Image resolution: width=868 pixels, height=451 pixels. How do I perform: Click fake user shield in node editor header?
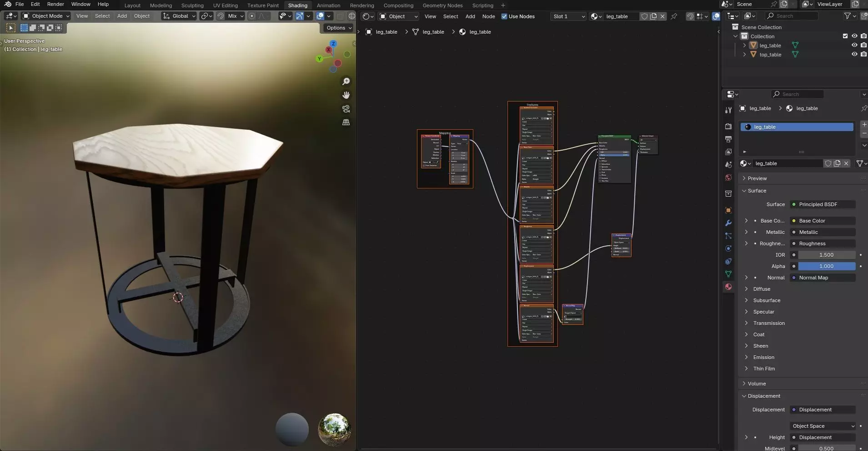[x=644, y=16]
